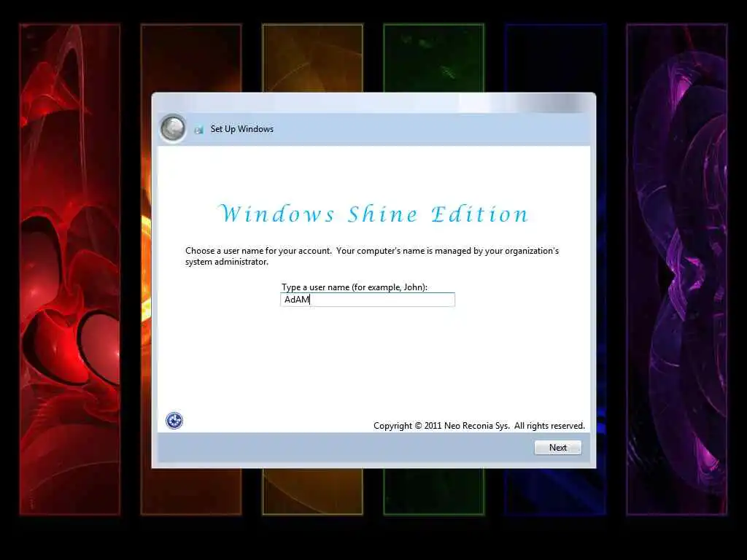Focus the user name input field
The width and height of the screenshot is (747, 560).
368,300
